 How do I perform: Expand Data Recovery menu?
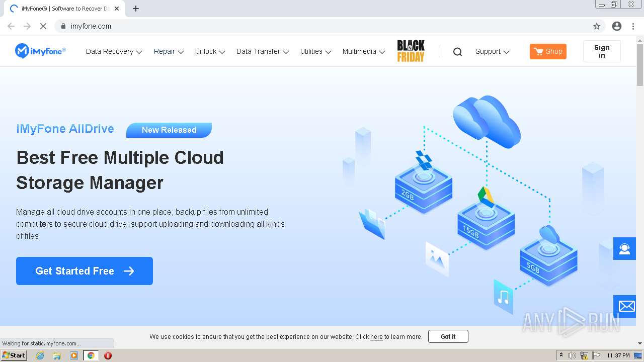pos(114,51)
